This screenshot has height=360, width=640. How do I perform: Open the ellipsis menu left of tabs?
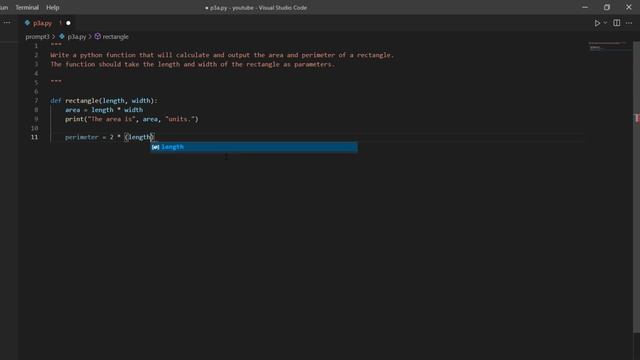(7, 23)
